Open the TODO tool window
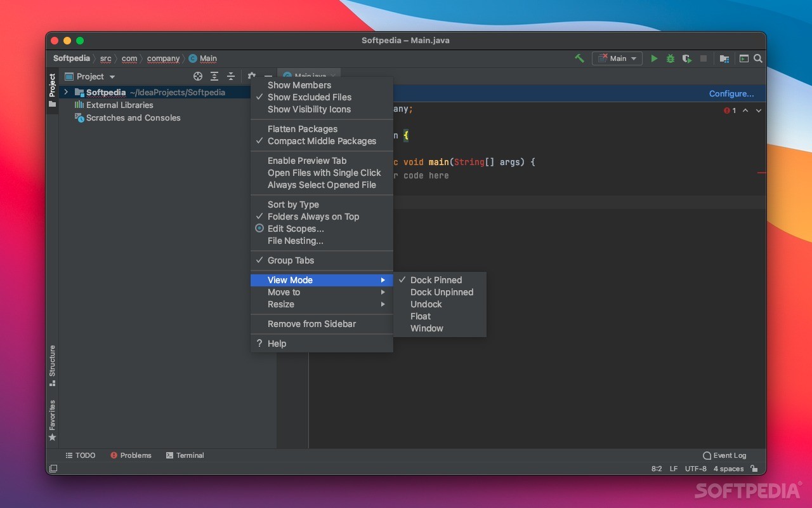Viewport: 812px width, 508px height. (x=81, y=455)
